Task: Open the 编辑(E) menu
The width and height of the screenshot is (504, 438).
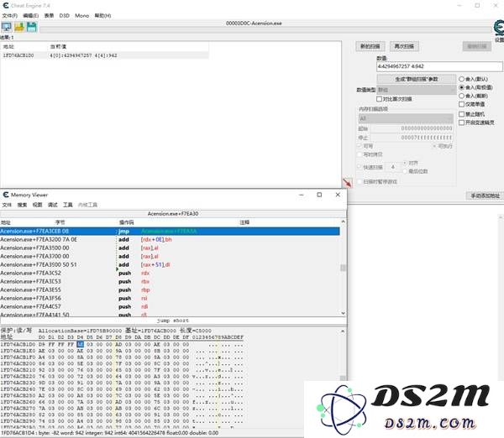Action: pyautogui.click(x=30, y=15)
